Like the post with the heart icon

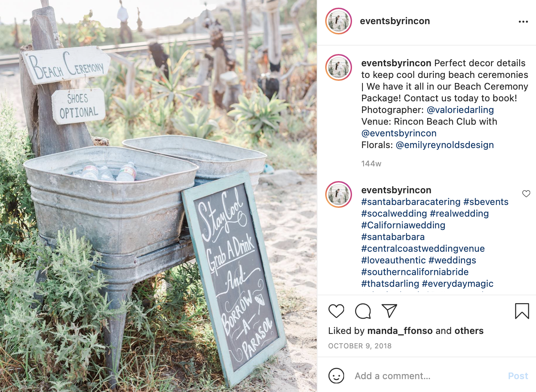(336, 311)
